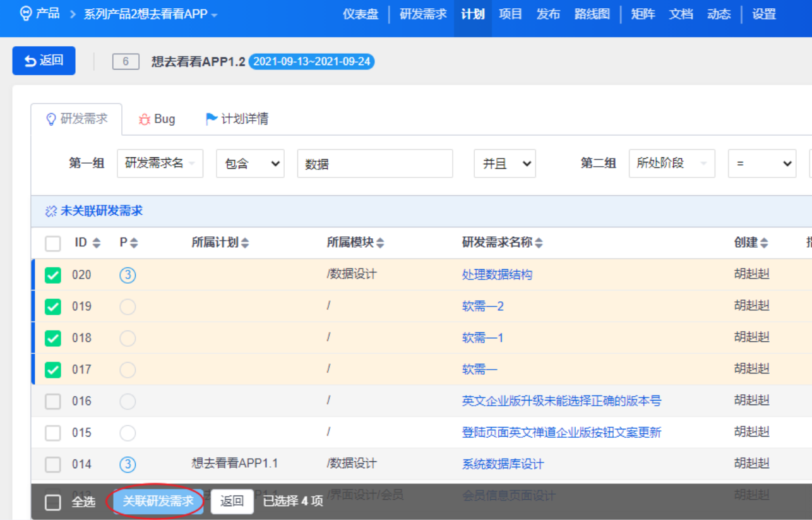Open the 处理数据结构 requirement link

tap(497, 275)
